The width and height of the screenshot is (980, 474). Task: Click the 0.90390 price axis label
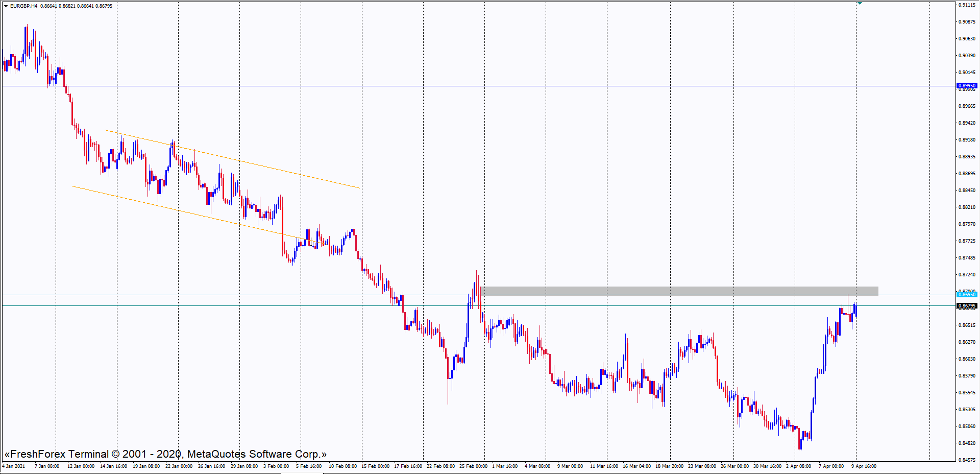(x=967, y=56)
